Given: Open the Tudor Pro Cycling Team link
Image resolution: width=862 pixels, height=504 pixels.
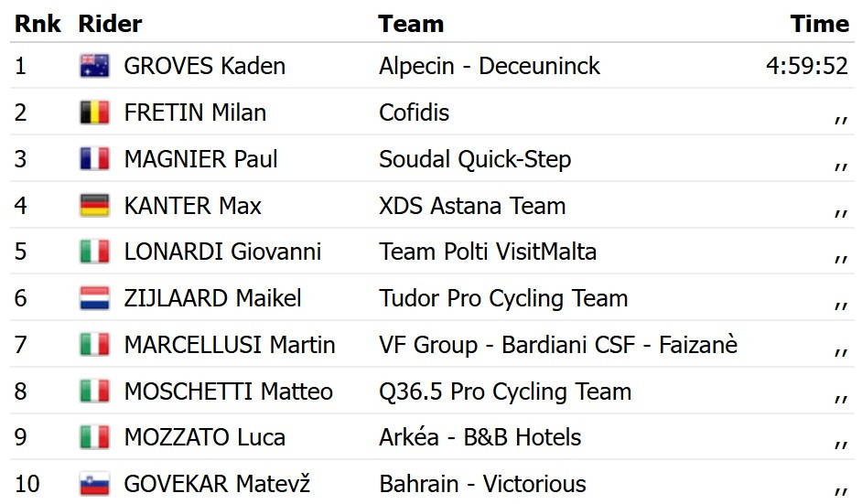Looking at the screenshot, I should pyautogui.click(x=503, y=299).
